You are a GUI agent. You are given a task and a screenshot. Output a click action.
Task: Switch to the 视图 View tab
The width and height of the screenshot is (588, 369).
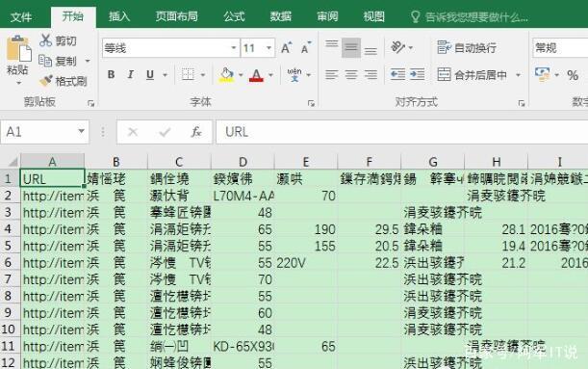pos(373,16)
